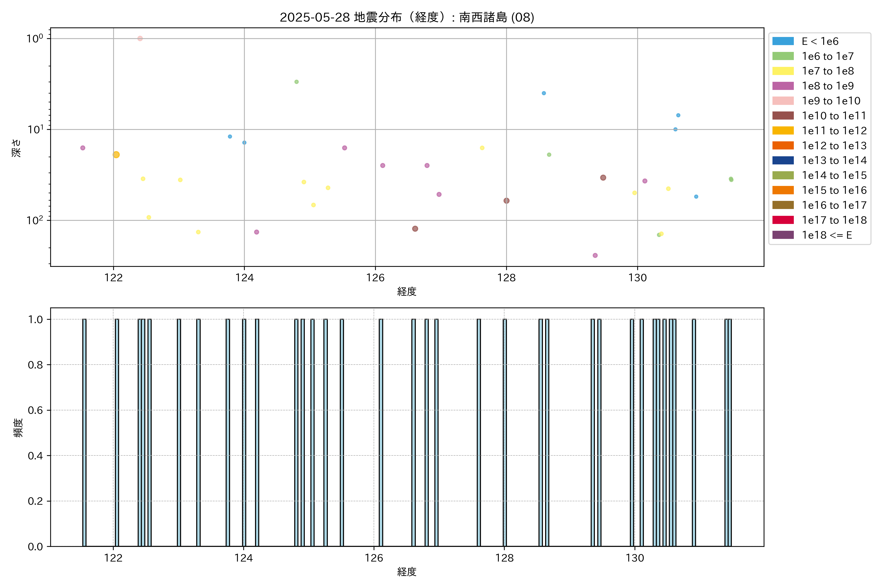Click the brown scatter point at longitude 128

pyautogui.click(x=506, y=201)
